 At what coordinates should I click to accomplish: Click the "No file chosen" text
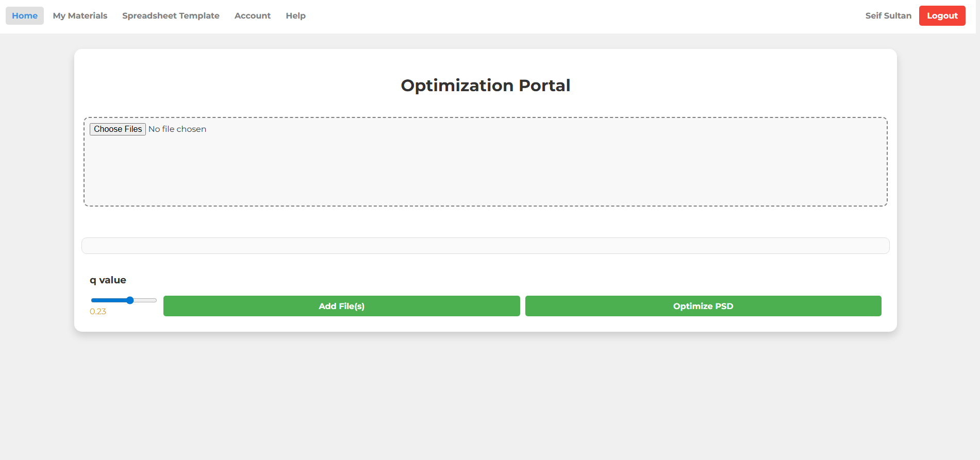177,129
